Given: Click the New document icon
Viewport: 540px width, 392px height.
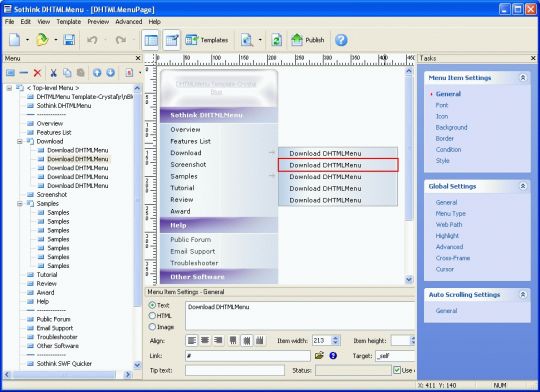Looking at the screenshot, I should [14, 40].
